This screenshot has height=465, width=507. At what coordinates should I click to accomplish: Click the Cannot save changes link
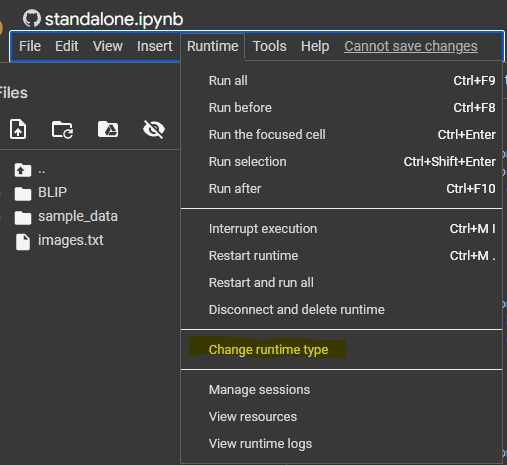(x=411, y=46)
